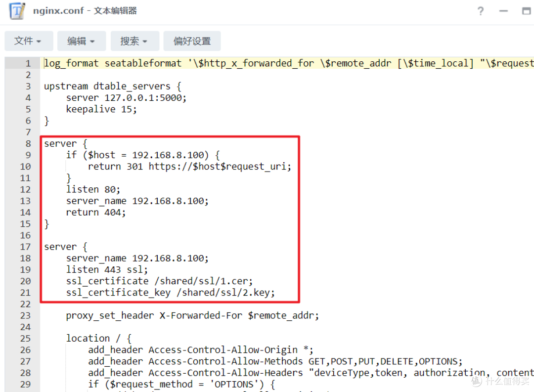Click the text editor logo in the title bar
This screenshot has height=392, width=534.
pos(16,11)
